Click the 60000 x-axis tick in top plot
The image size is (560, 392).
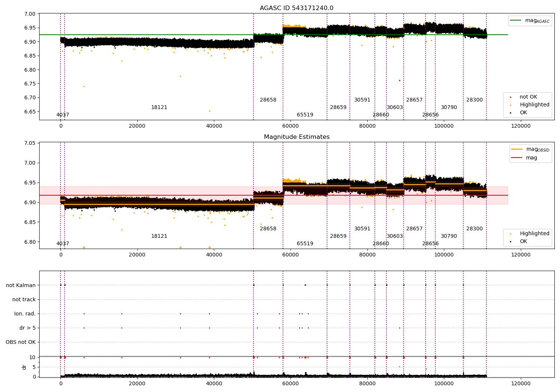[x=290, y=126]
